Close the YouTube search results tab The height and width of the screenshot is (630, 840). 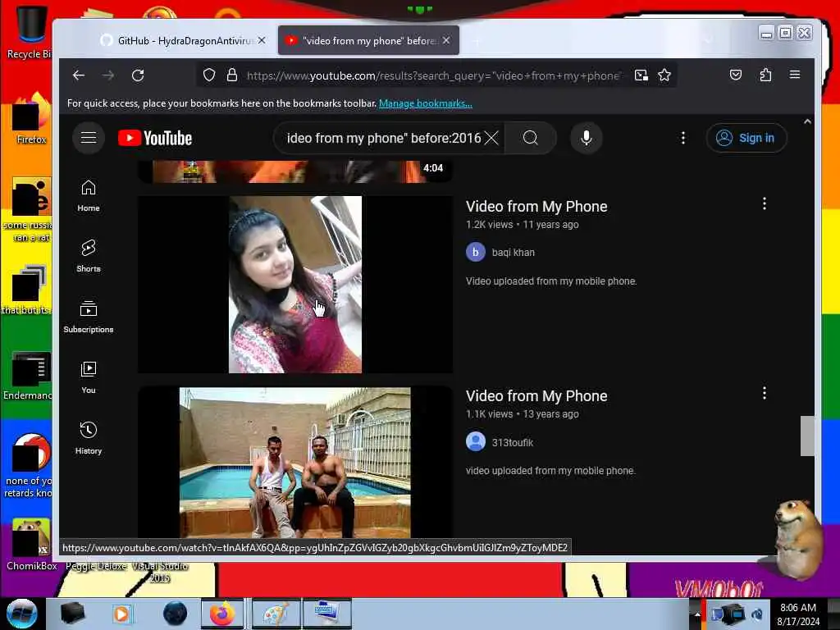(447, 40)
